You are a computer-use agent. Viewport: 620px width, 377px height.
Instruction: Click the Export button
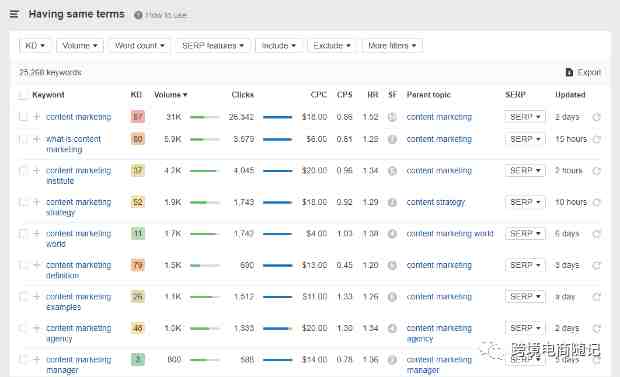coord(583,72)
